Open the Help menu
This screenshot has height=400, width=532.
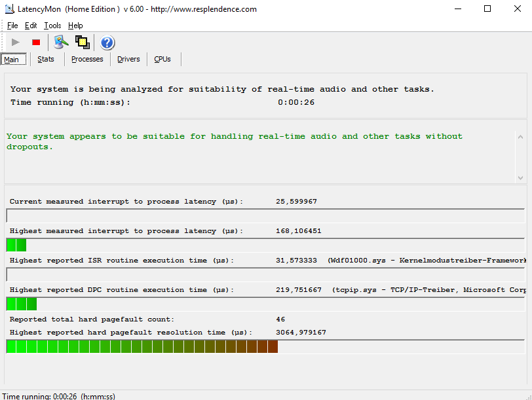[75, 26]
